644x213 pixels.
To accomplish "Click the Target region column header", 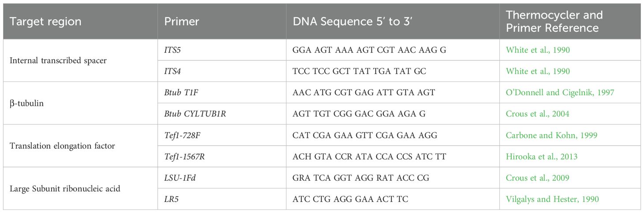I will (x=45, y=22).
